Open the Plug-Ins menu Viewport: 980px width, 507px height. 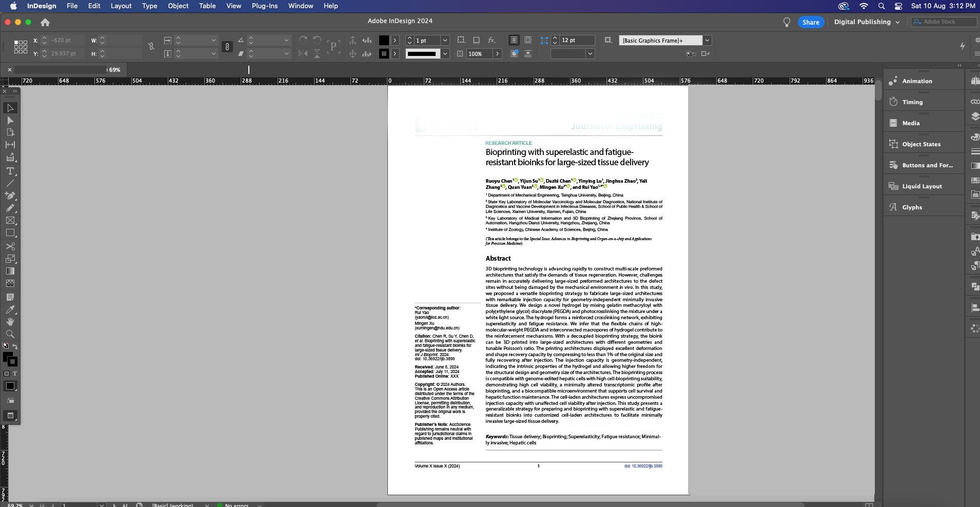[x=264, y=6]
